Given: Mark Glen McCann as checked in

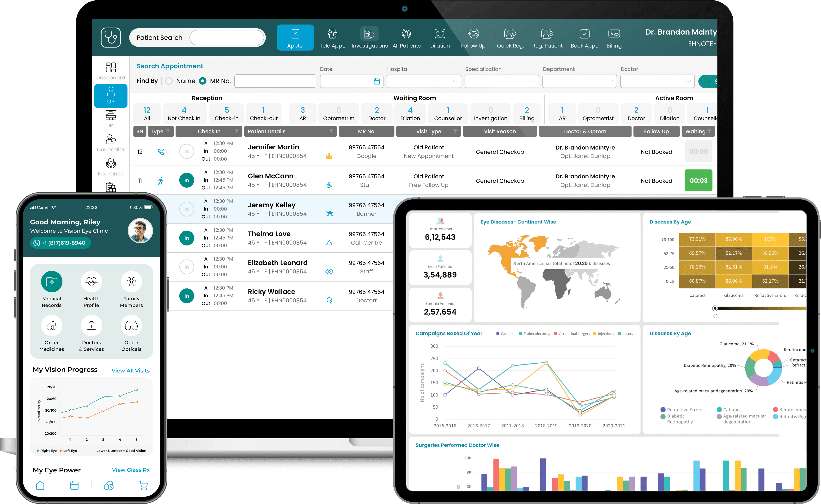Looking at the screenshot, I should click(x=186, y=180).
